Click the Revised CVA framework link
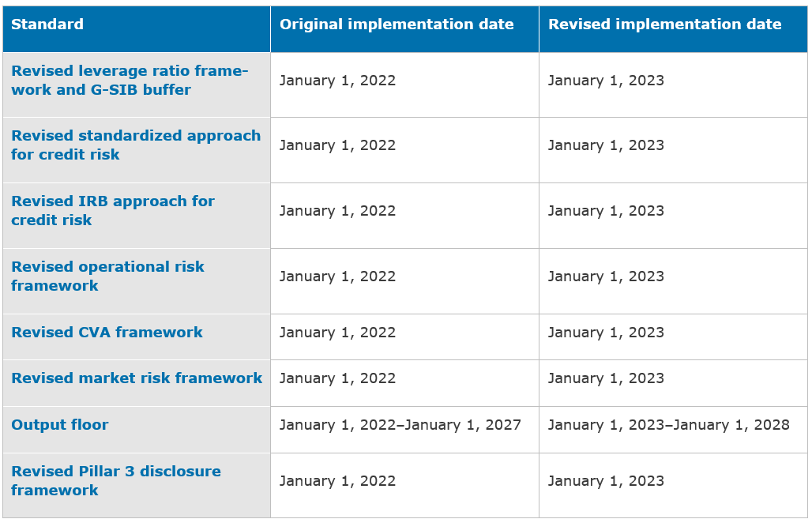The image size is (812, 519). pyautogui.click(x=107, y=333)
